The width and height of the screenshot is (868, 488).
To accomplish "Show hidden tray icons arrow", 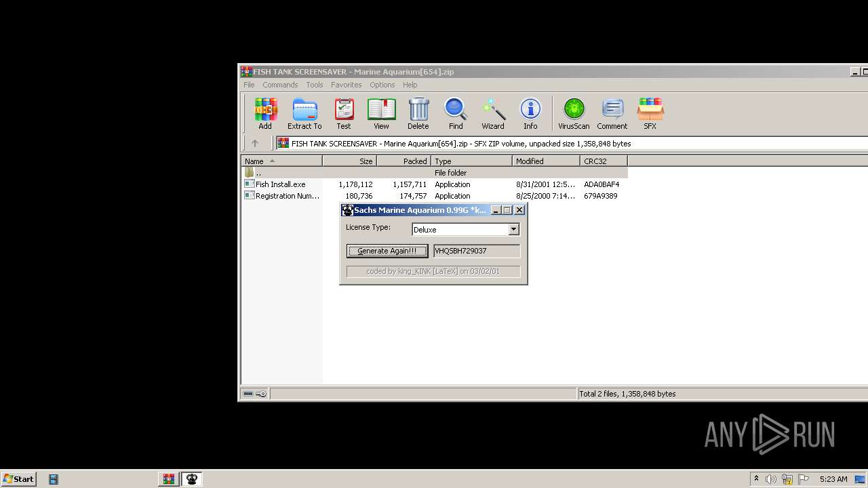I will [756, 479].
